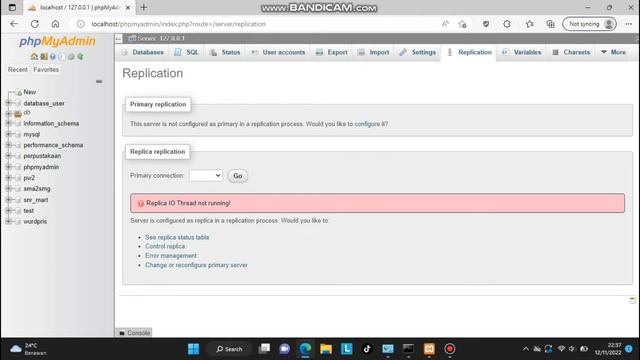Image resolution: width=640 pixels, height=360 pixels.
Task: Click Control replica link
Action: (165, 246)
